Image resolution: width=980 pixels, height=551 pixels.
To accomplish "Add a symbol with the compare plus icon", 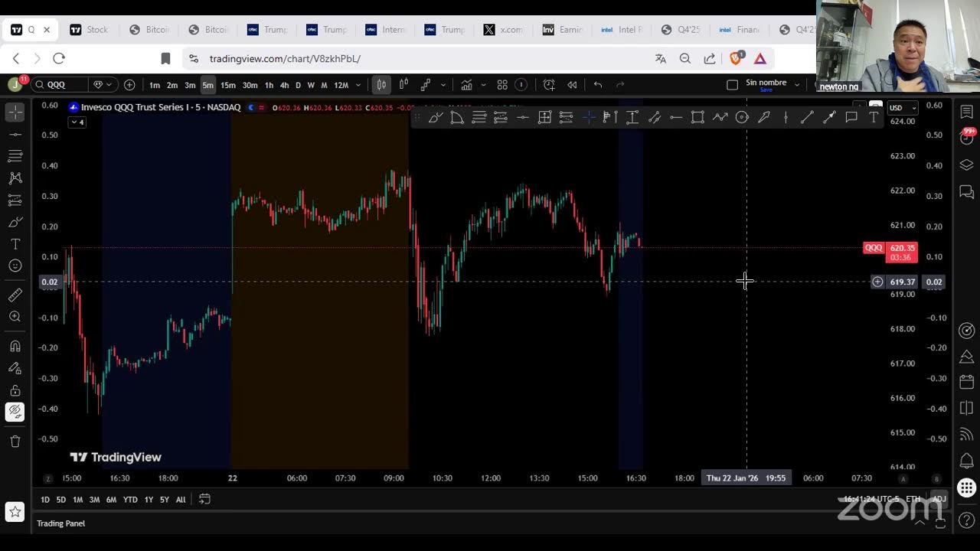I will [x=129, y=85].
